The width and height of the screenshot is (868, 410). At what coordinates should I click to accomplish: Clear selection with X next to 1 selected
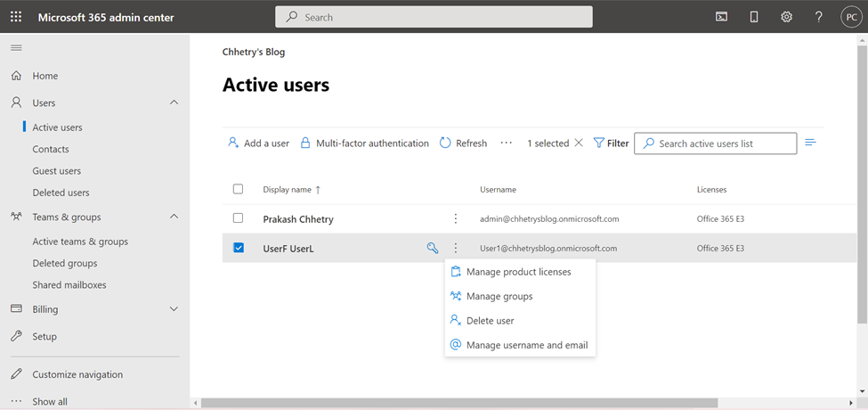pos(579,143)
